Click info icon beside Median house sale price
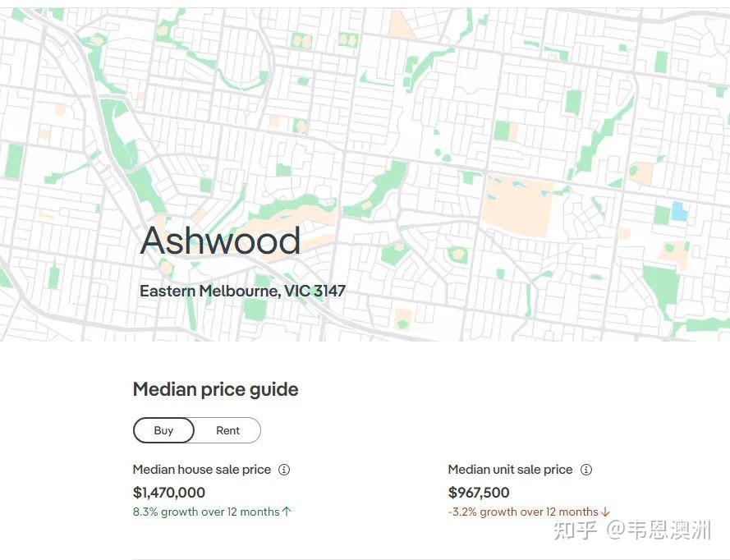This screenshot has width=730, height=560. pyautogui.click(x=284, y=470)
